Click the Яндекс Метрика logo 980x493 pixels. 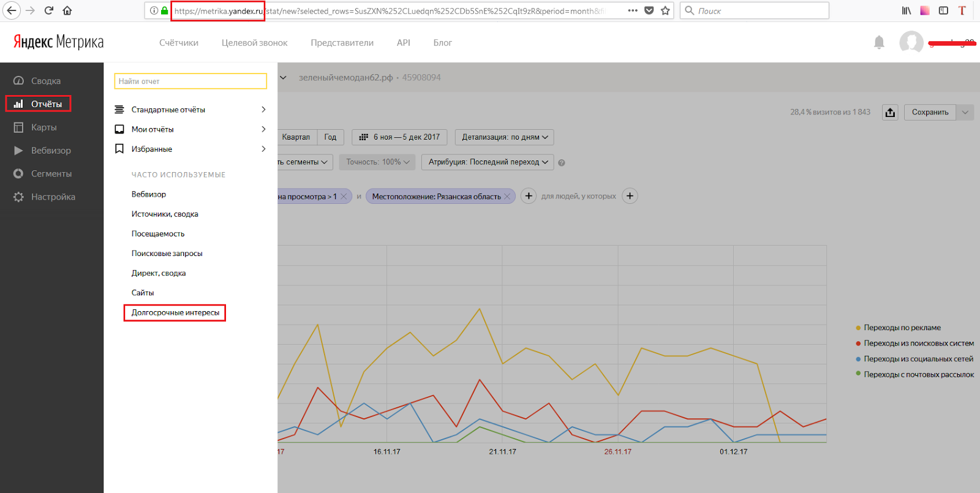tap(58, 42)
